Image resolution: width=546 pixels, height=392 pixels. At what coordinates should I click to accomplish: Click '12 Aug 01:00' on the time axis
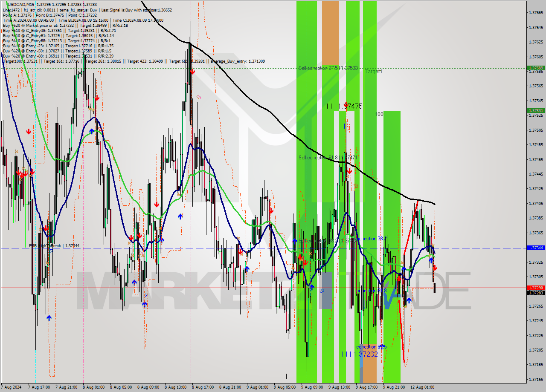point(422,387)
